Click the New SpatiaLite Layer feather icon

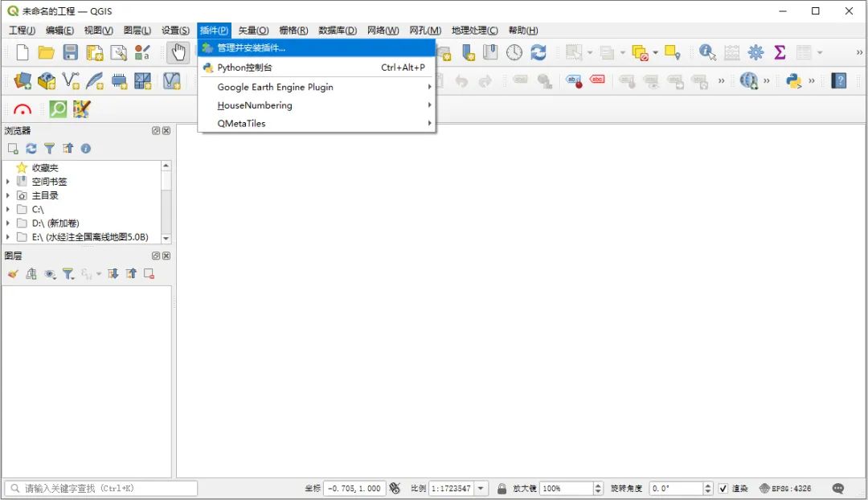point(95,81)
